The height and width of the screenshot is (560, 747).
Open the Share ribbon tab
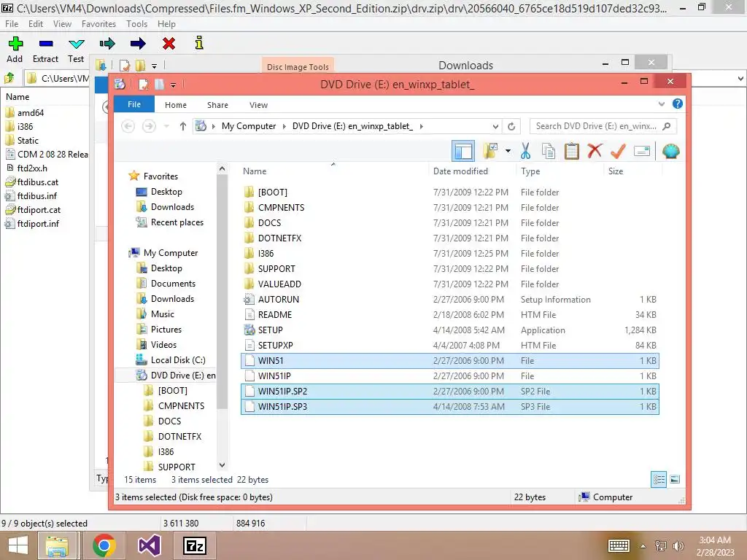pos(217,105)
